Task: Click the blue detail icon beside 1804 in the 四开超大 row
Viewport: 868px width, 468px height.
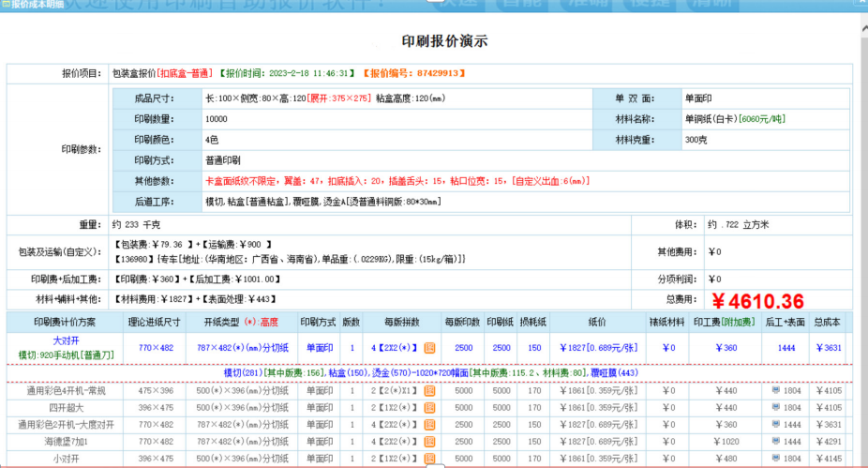Action: pos(775,407)
